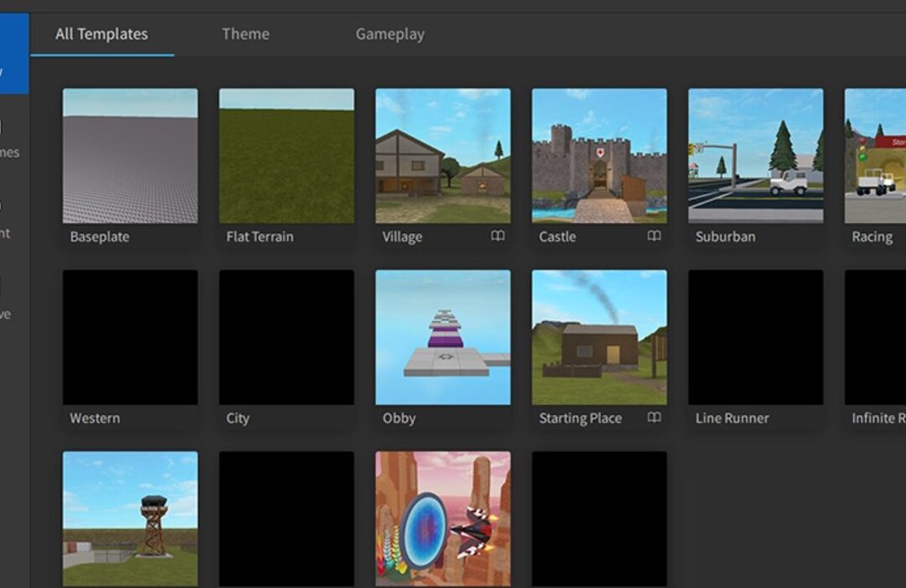Open the tutorial book icon for Village
The height and width of the screenshot is (588, 906).
click(x=497, y=237)
